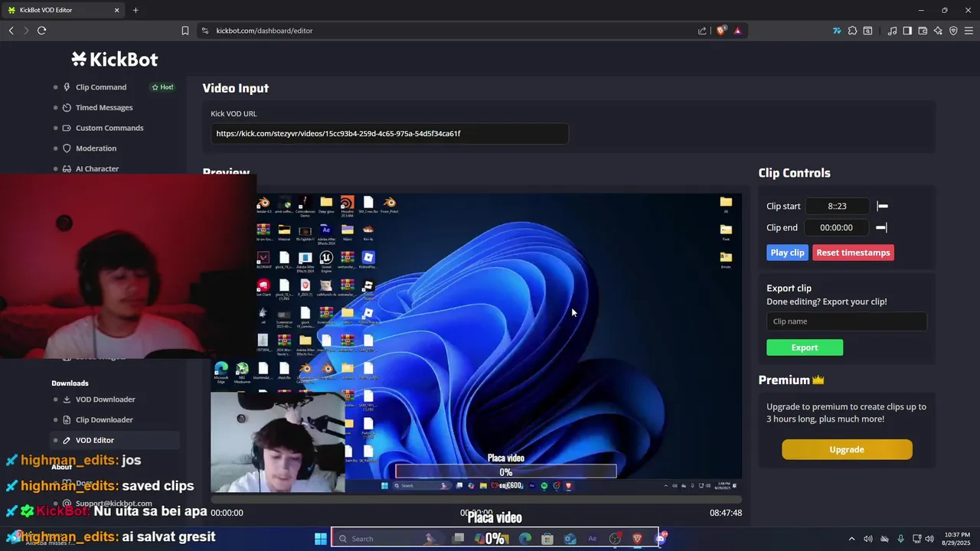The height and width of the screenshot is (551, 980).
Task: Open browser Extensions puzzle icon
Action: 852,31
